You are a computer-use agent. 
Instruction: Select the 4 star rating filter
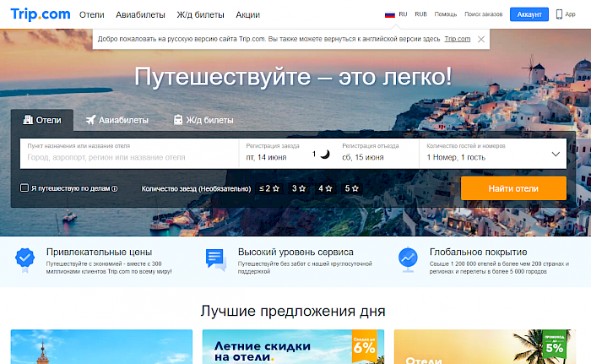(x=325, y=188)
